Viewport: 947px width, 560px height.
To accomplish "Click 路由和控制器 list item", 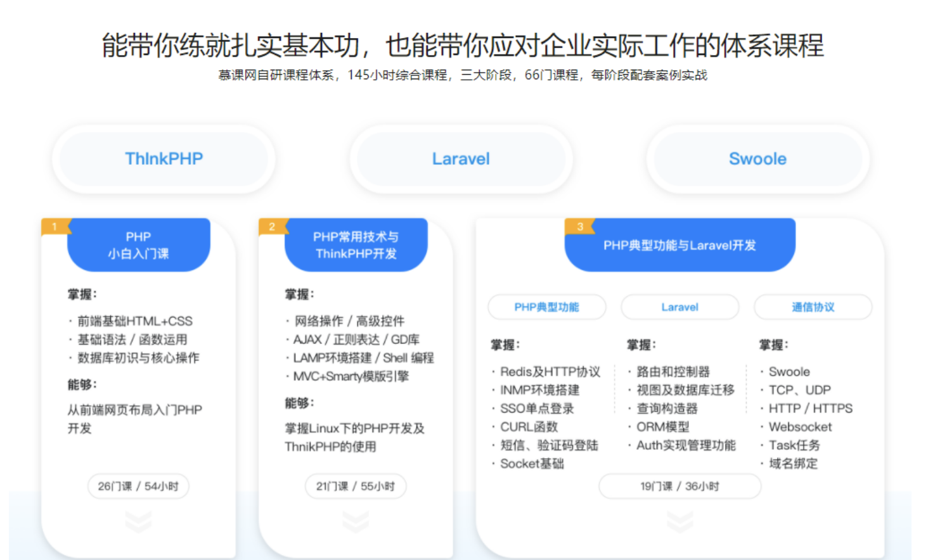I will 673,372.
